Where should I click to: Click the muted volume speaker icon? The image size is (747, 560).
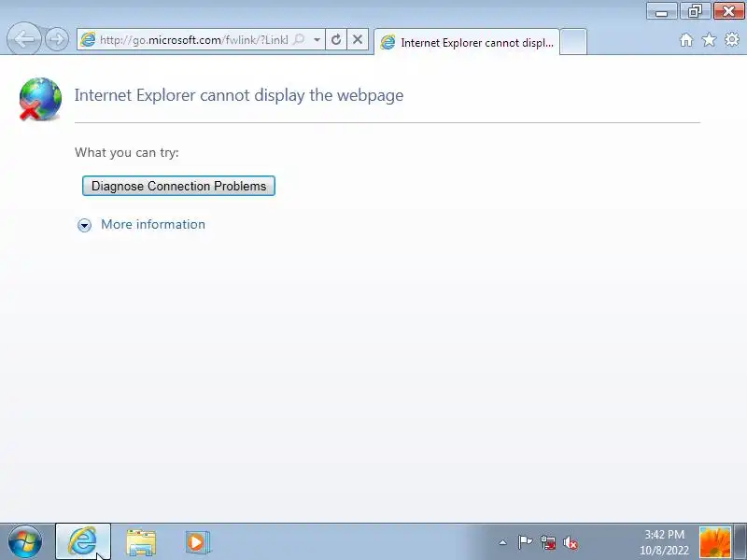click(x=571, y=542)
